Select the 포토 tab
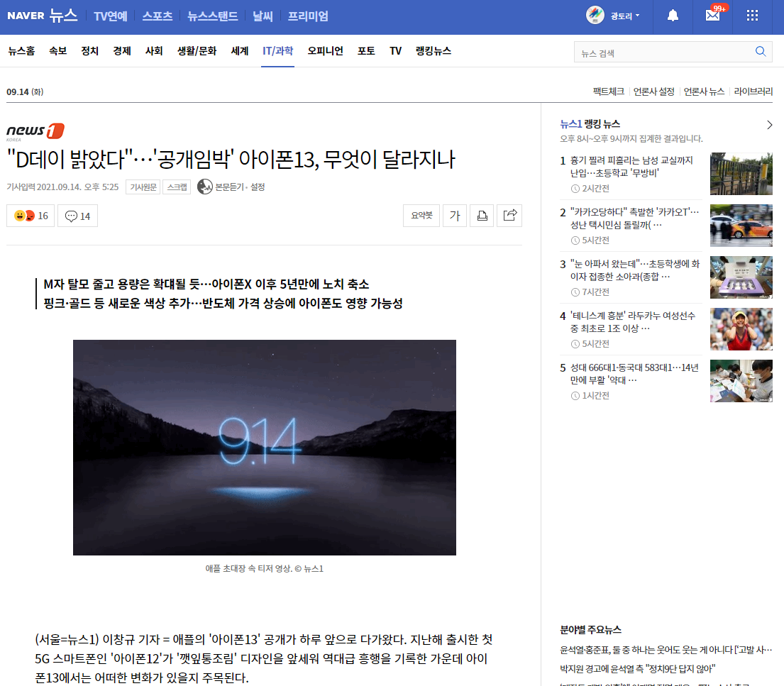784x686 pixels. click(x=366, y=51)
